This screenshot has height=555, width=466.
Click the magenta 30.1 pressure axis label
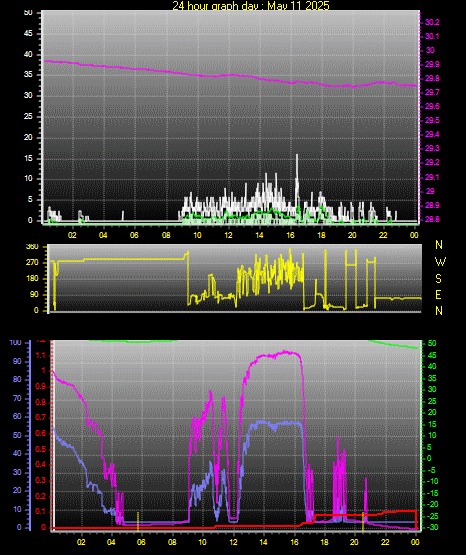coord(432,36)
